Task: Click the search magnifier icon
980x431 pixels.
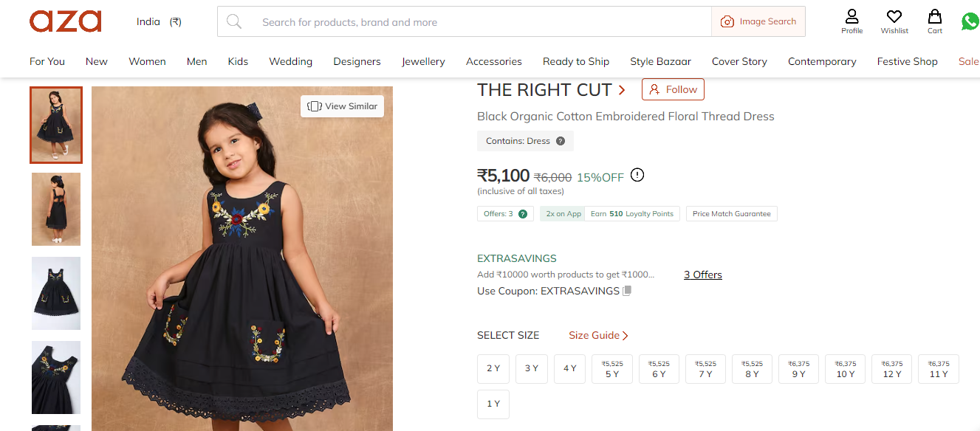Action: [234, 22]
